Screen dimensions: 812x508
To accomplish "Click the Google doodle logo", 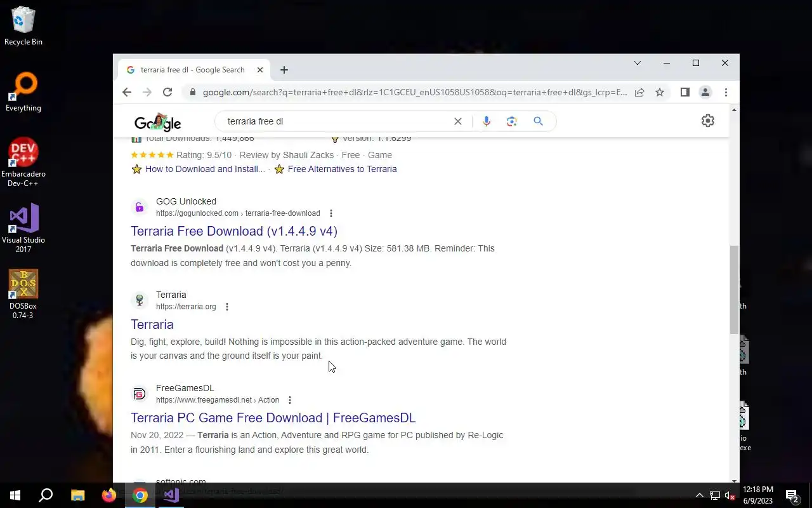I will (x=157, y=122).
